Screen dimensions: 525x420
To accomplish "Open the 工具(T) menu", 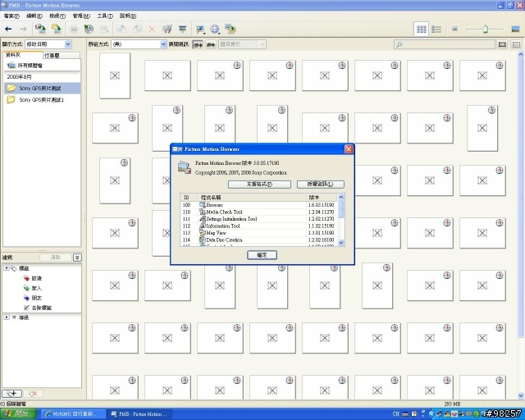I will [x=105, y=16].
